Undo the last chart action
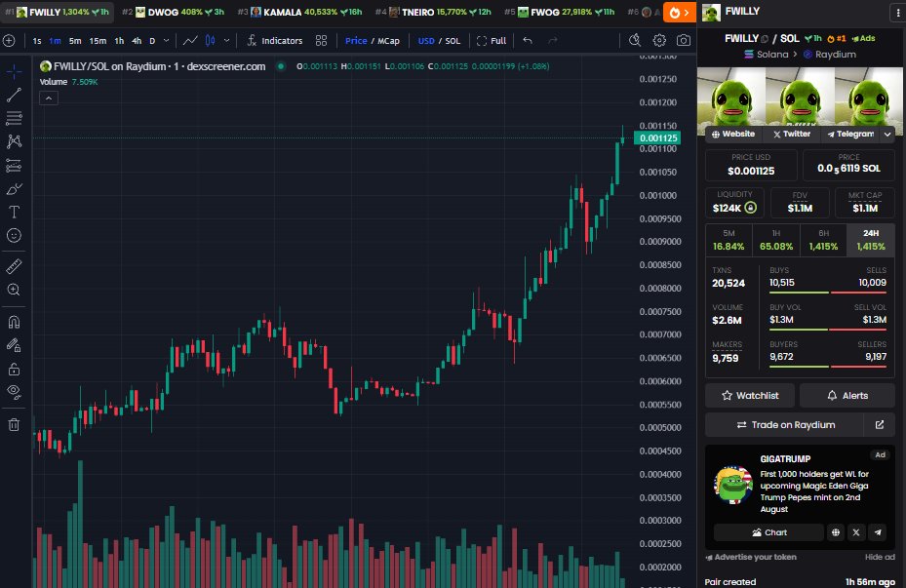The image size is (906, 588). click(528, 40)
